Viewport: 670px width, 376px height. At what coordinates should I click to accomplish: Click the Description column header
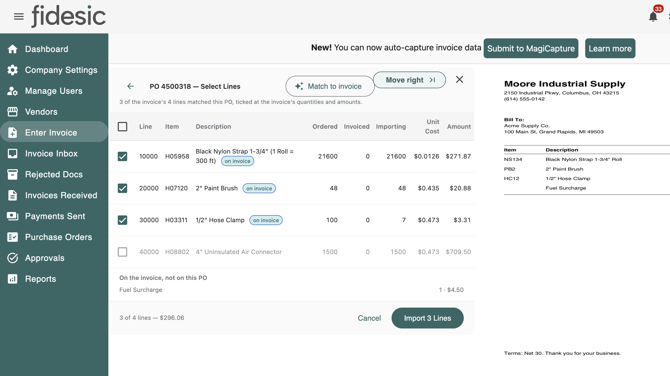(x=213, y=126)
